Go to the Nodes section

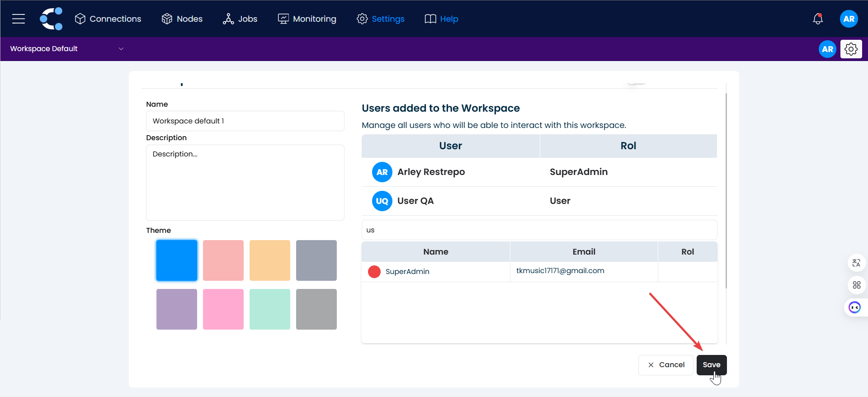coord(182,19)
